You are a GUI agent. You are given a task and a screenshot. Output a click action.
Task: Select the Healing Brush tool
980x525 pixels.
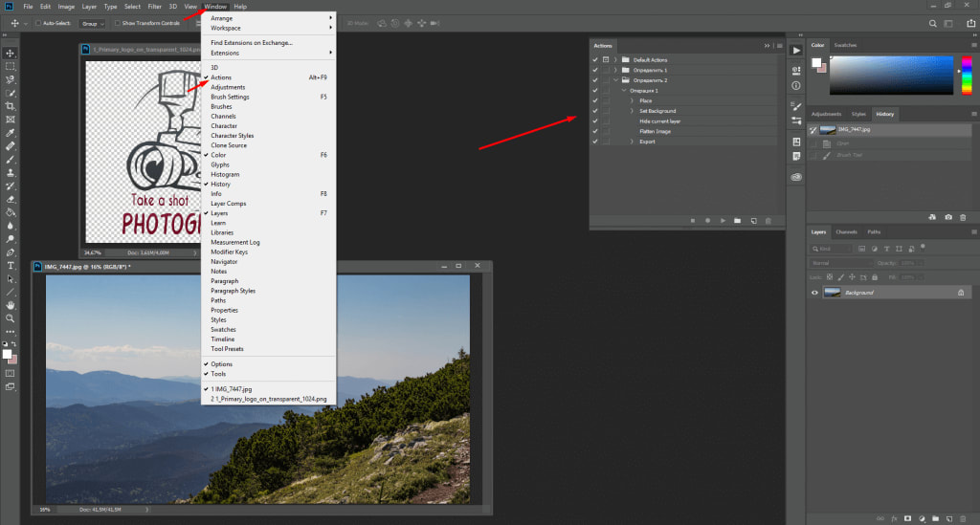pyautogui.click(x=10, y=146)
